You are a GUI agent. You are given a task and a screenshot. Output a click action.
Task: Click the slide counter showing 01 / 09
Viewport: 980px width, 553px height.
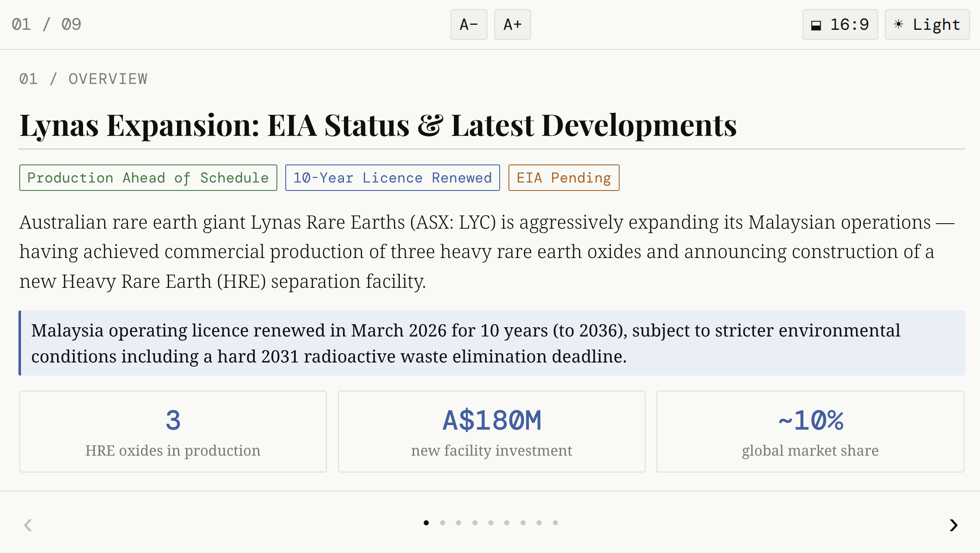point(47,24)
